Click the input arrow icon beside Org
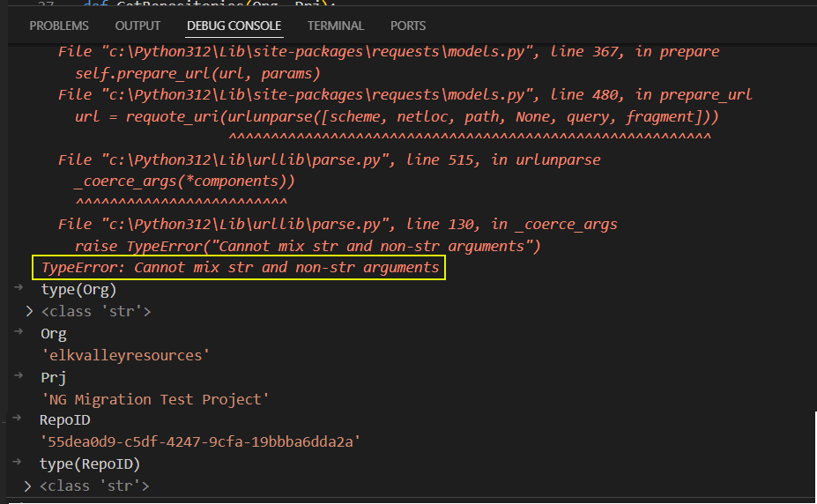Viewport: 817px width, 504px height. 19,333
